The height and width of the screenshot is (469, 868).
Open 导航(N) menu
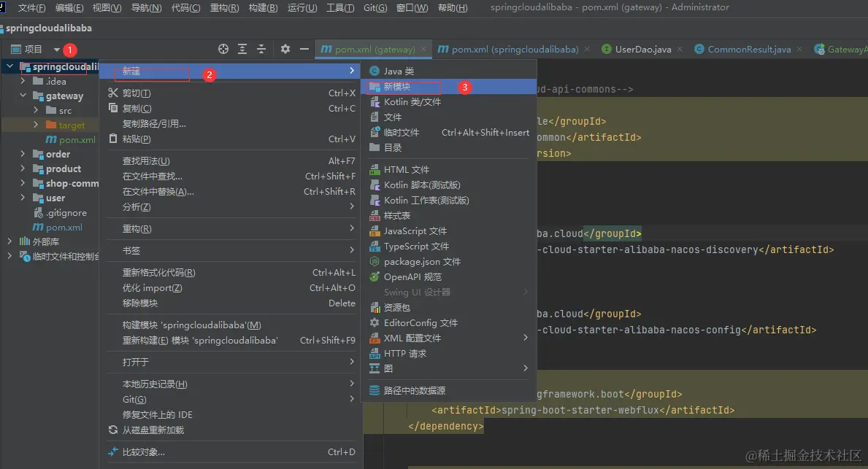pyautogui.click(x=146, y=8)
